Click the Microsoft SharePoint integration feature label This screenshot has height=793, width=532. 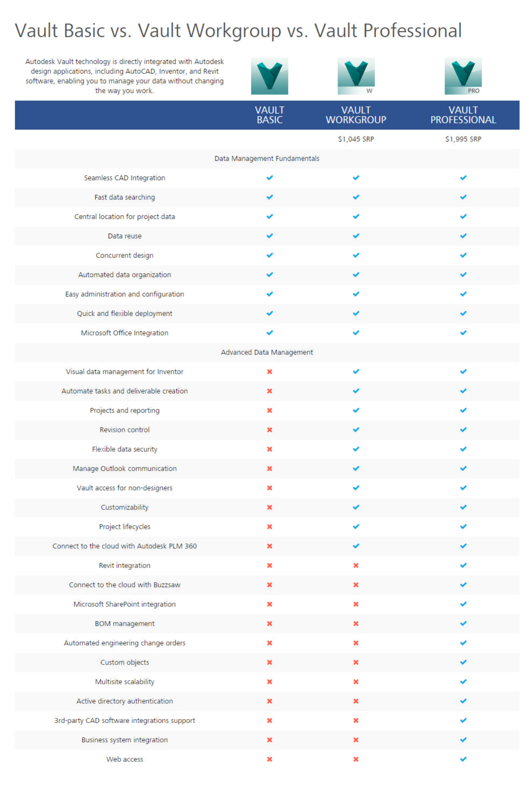click(124, 604)
